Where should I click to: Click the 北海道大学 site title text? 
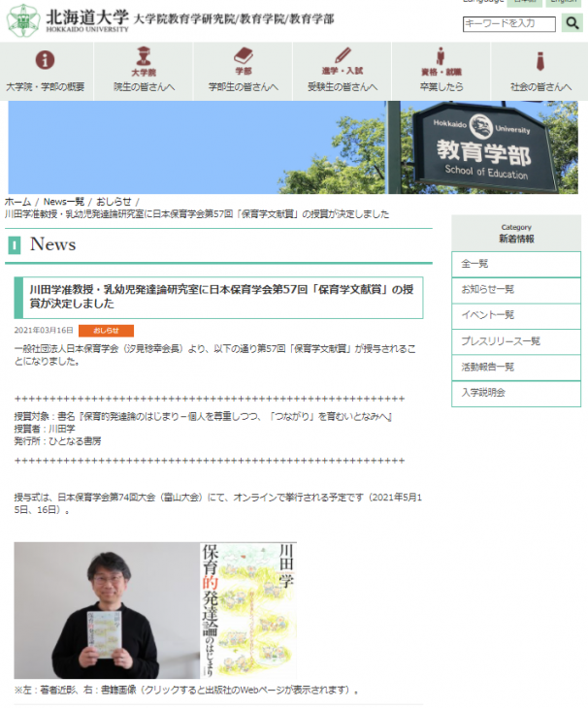tap(87, 18)
